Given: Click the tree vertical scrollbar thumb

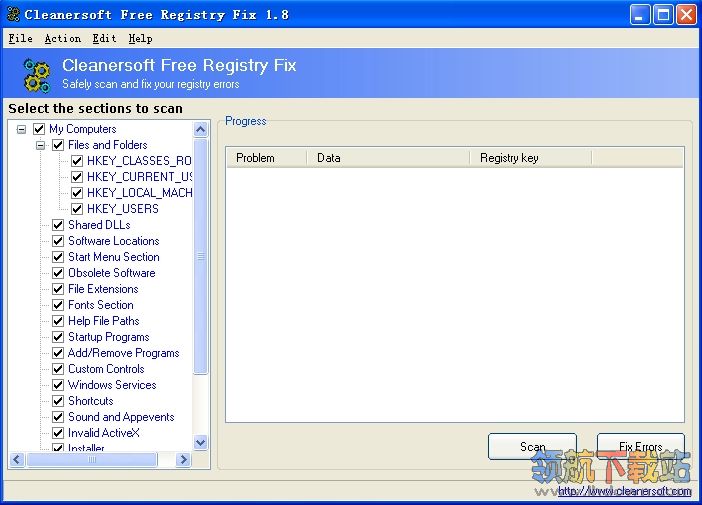Looking at the screenshot, I should click(201, 257).
